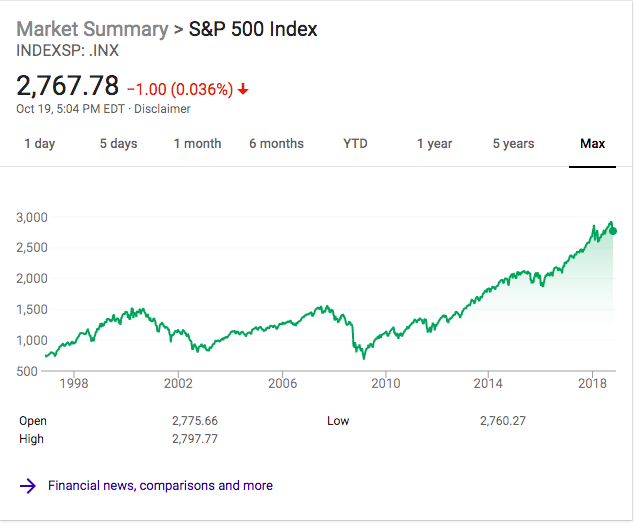
Task: Click the 2010 label on chart axis
Action: click(x=386, y=383)
